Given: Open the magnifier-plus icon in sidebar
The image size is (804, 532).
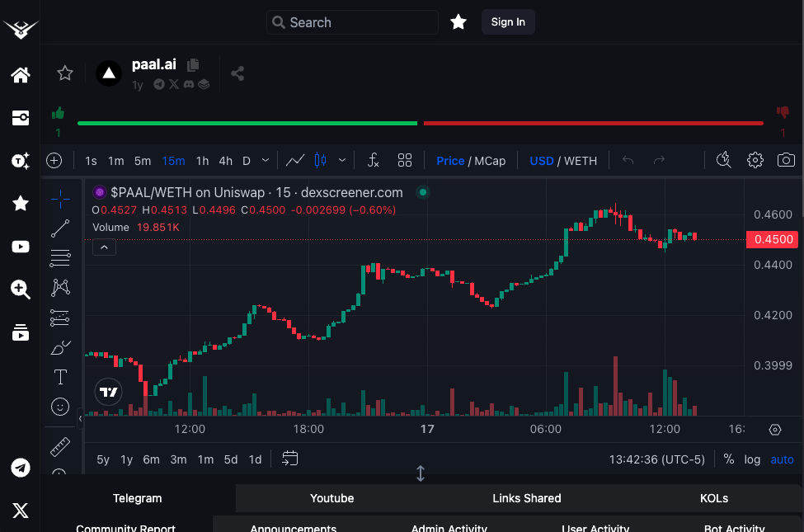Looking at the screenshot, I should click(x=21, y=290).
